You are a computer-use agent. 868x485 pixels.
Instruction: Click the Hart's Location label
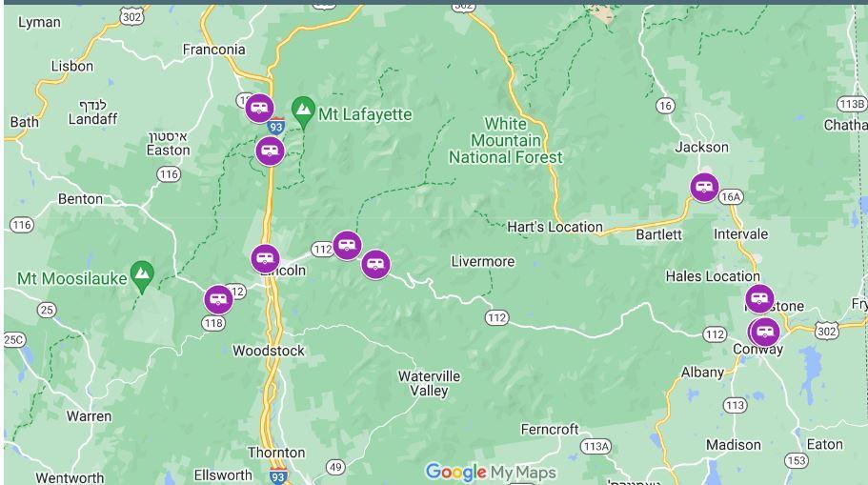(x=555, y=227)
